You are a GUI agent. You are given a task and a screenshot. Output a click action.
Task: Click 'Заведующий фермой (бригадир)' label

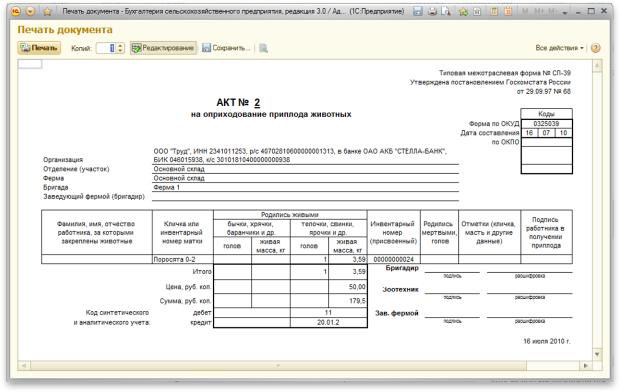(x=94, y=197)
